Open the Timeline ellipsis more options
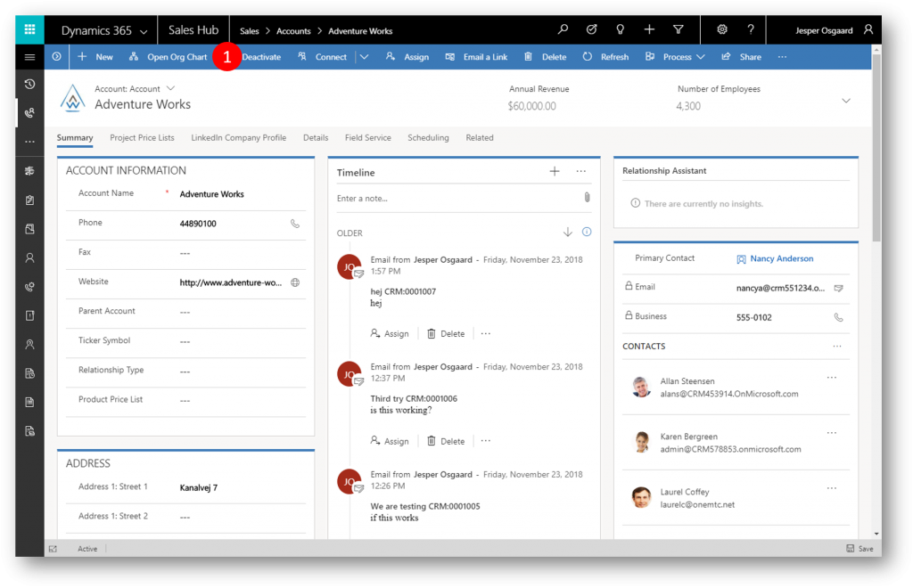The width and height of the screenshot is (913, 588). pos(581,172)
